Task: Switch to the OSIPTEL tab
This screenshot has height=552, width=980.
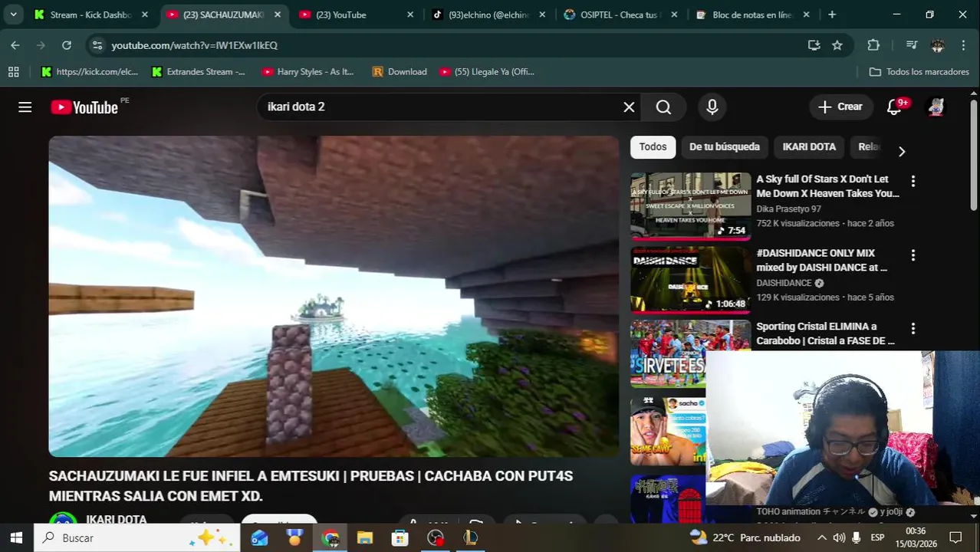Action: pyautogui.click(x=621, y=15)
